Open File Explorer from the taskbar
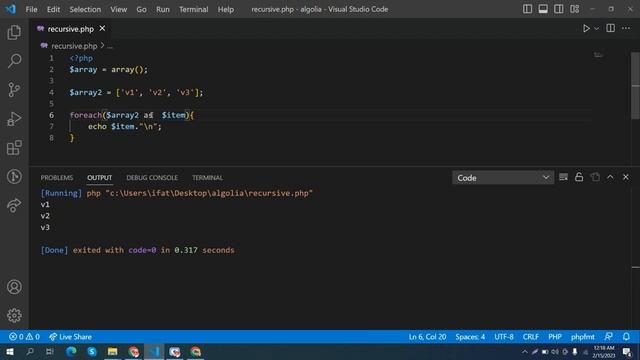 tap(113, 352)
